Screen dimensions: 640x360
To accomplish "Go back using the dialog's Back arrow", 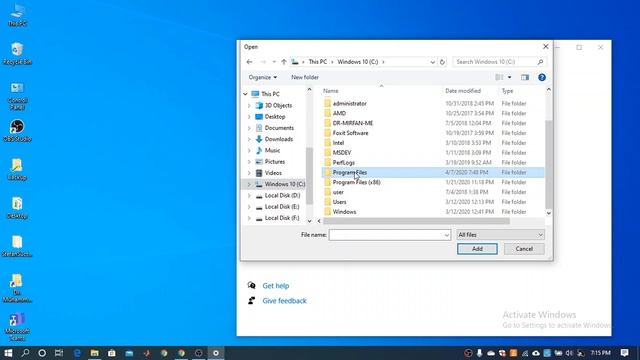I will click(x=249, y=62).
